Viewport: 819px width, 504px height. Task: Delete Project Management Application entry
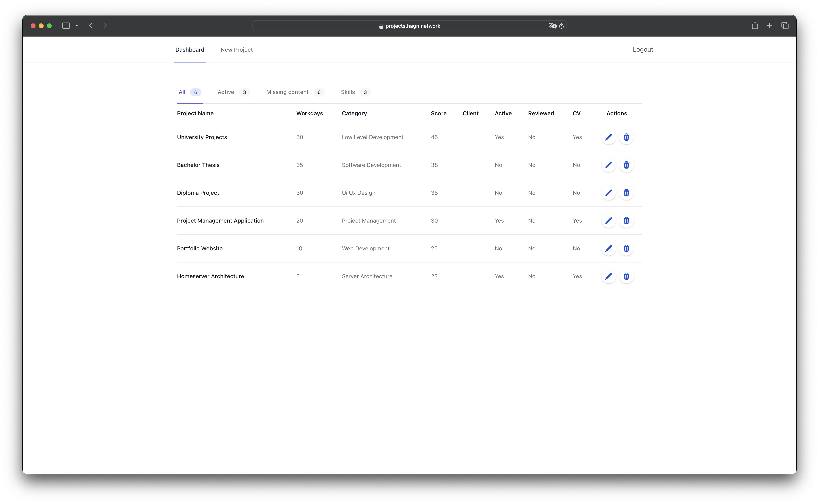point(626,221)
